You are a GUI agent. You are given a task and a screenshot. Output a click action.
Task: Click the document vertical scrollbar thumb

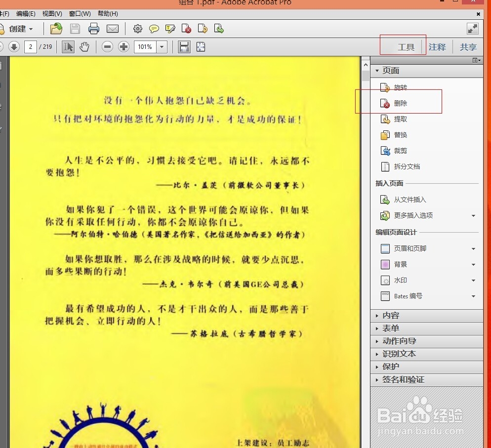coord(366,76)
